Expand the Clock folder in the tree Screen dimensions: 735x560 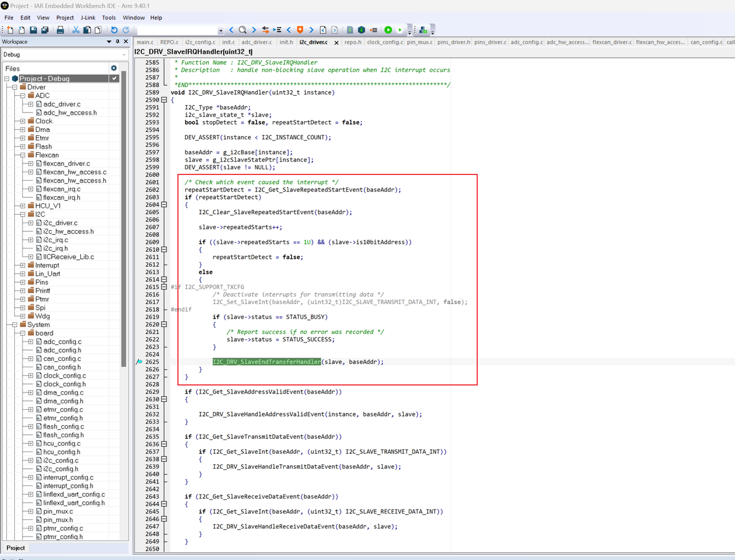[x=23, y=121]
